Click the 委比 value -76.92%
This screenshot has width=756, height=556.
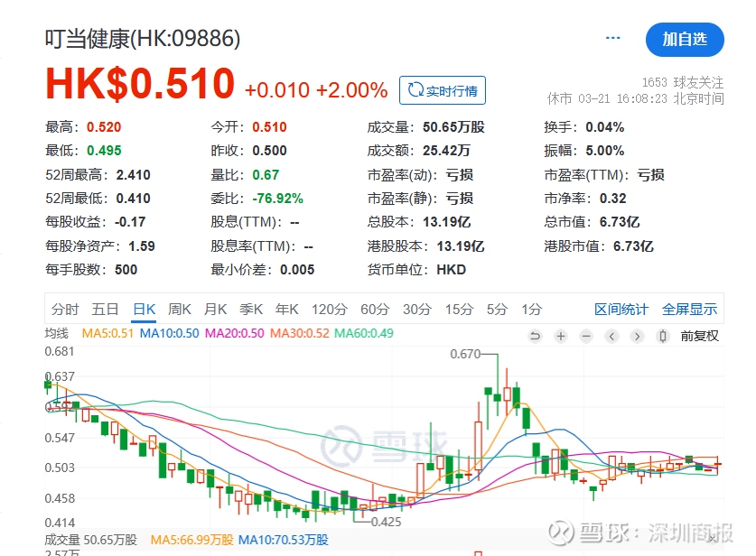coord(277,199)
